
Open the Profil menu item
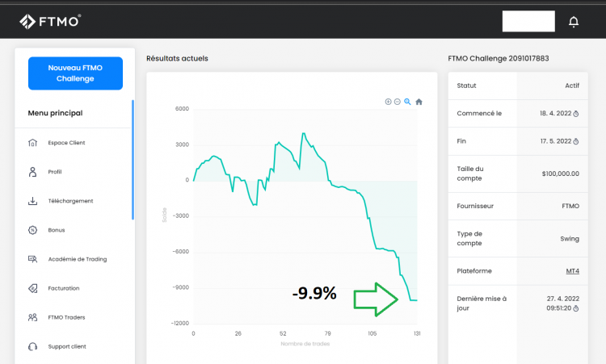click(x=55, y=172)
